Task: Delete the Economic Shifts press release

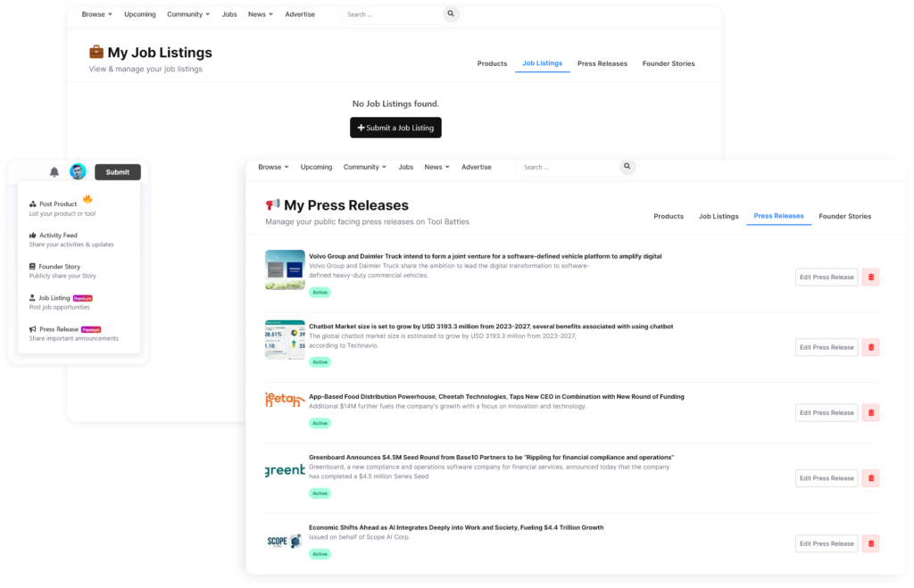Action: tap(871, 543)
